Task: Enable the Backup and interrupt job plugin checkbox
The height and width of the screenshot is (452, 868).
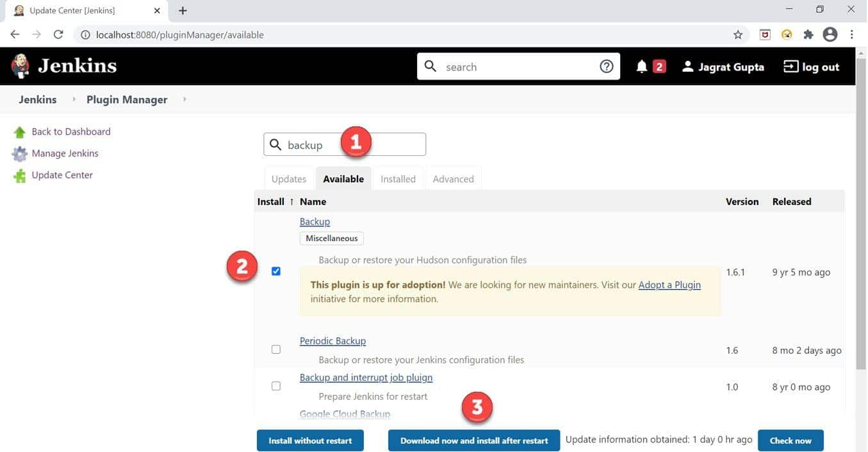Action: (x=275, y=385)
